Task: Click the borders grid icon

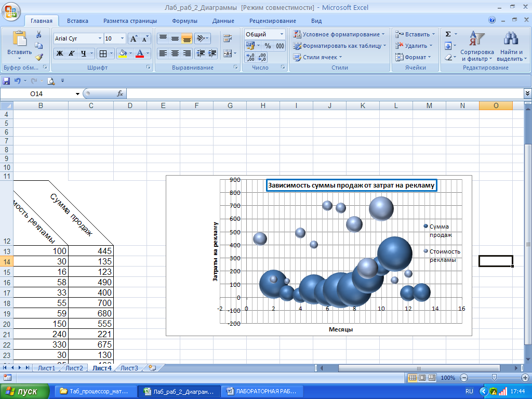Action: click(x=103, y=54)
